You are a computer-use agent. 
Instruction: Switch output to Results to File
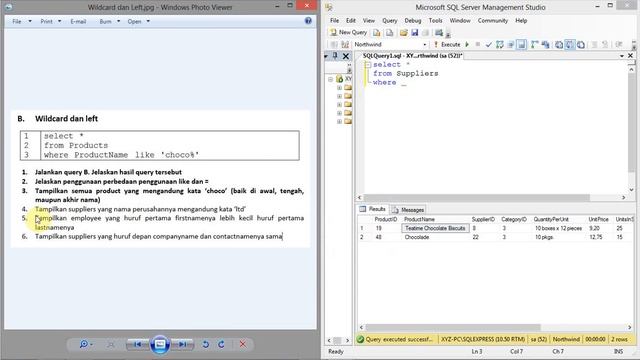581,44
